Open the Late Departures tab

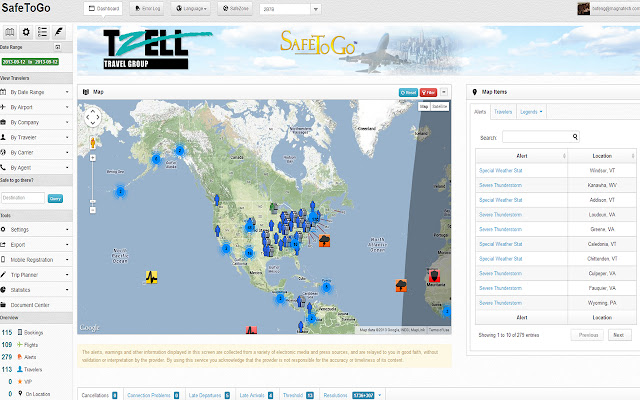coord(209,395)
